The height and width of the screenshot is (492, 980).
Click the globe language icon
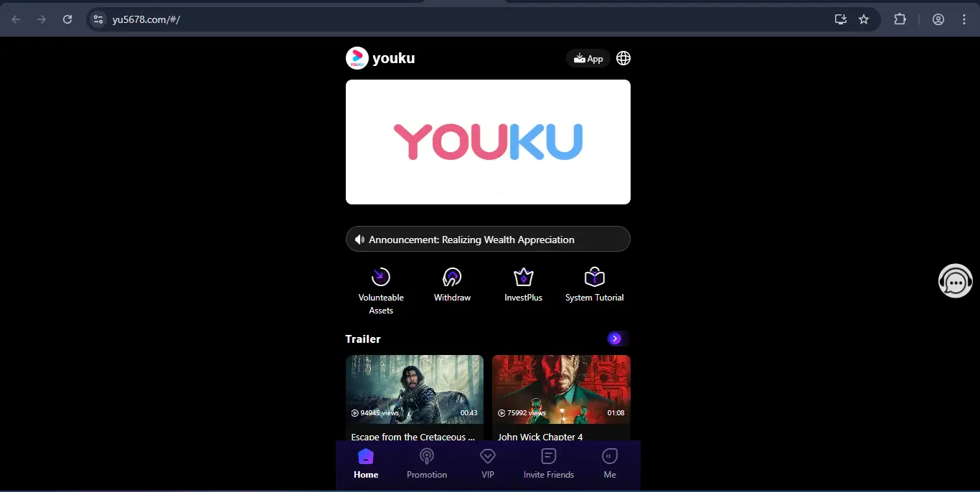623,58
